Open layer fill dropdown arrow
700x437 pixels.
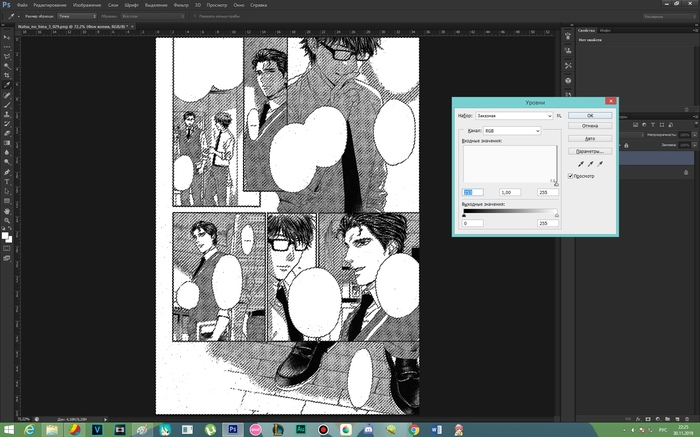[694, 145]
